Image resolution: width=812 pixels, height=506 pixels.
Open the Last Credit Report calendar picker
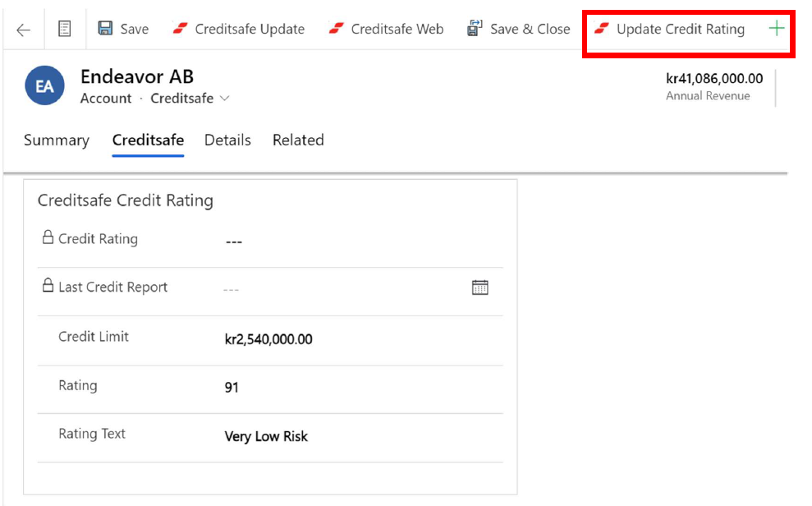pyautogui.click(x=480, y=287)
